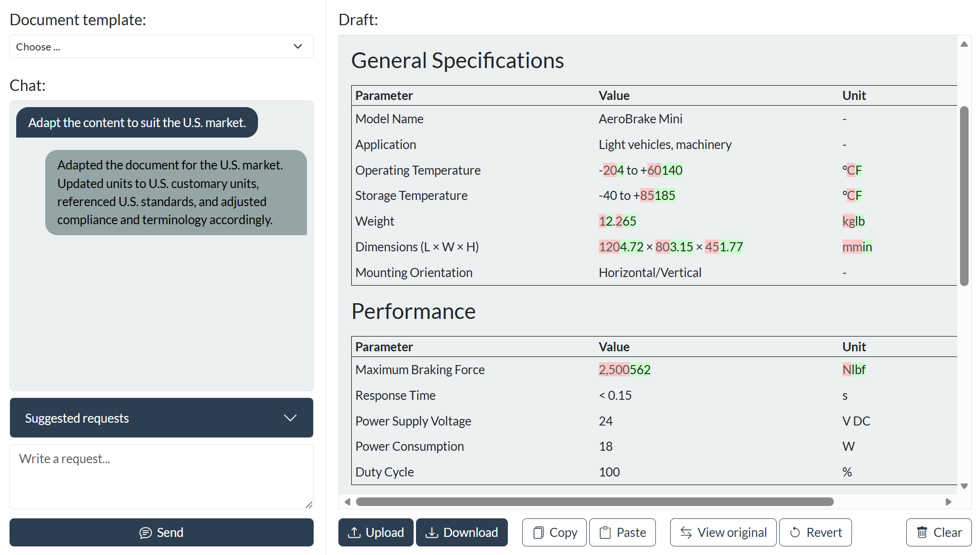Click the Download button icon
The image size is (980, 555).
pos(431,532)
